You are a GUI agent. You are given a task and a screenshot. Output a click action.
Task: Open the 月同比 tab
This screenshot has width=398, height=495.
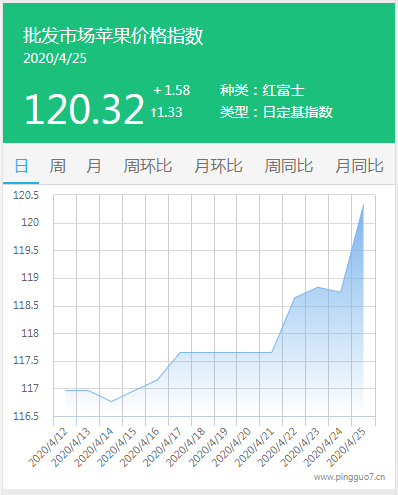[359, 166]
